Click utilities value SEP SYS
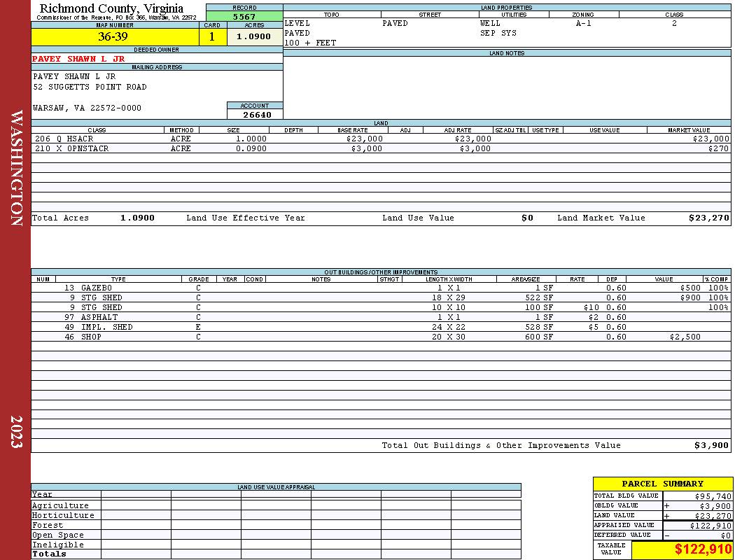The width and height of the screenshot is (735, 560). tap(498, 34)
